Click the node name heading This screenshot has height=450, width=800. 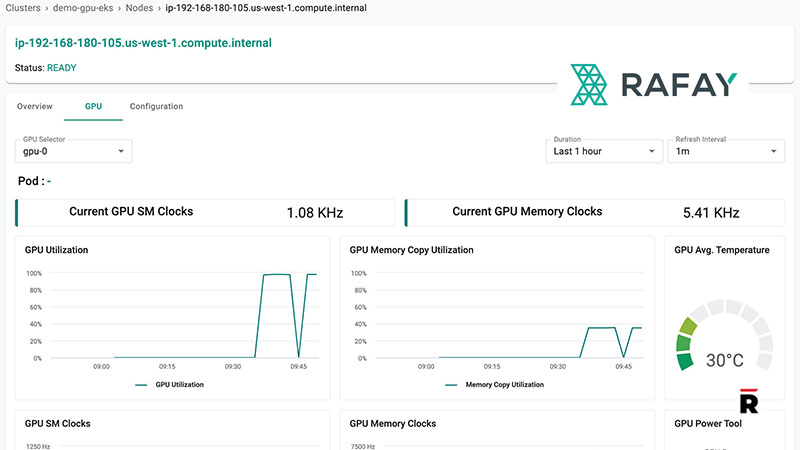click(x=143, y=44)
